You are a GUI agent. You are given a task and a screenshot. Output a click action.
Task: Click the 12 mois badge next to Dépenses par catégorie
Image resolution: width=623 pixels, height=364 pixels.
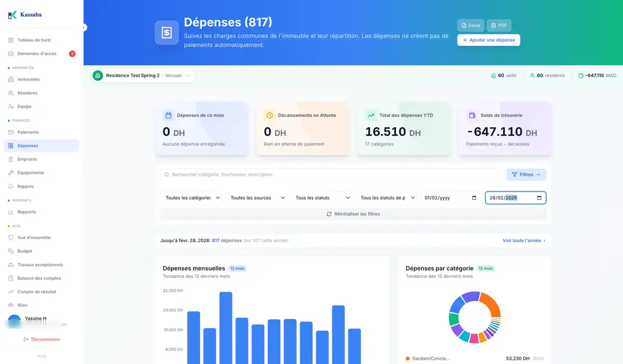[x=485, y=268]
